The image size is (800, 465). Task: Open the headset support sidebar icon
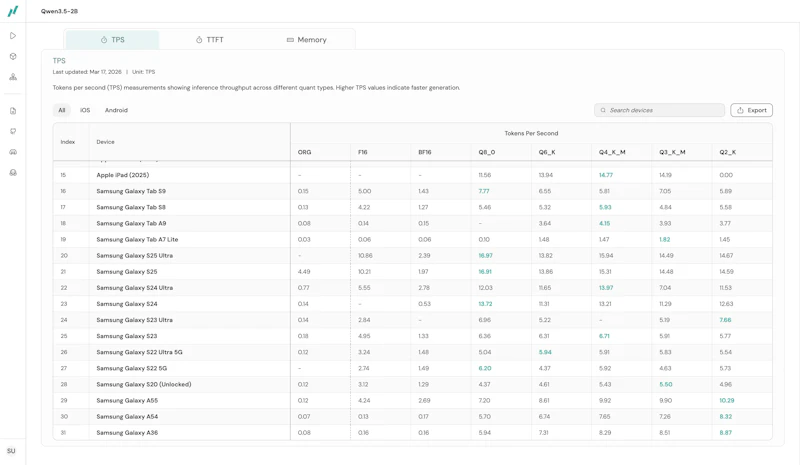(13, 173)
